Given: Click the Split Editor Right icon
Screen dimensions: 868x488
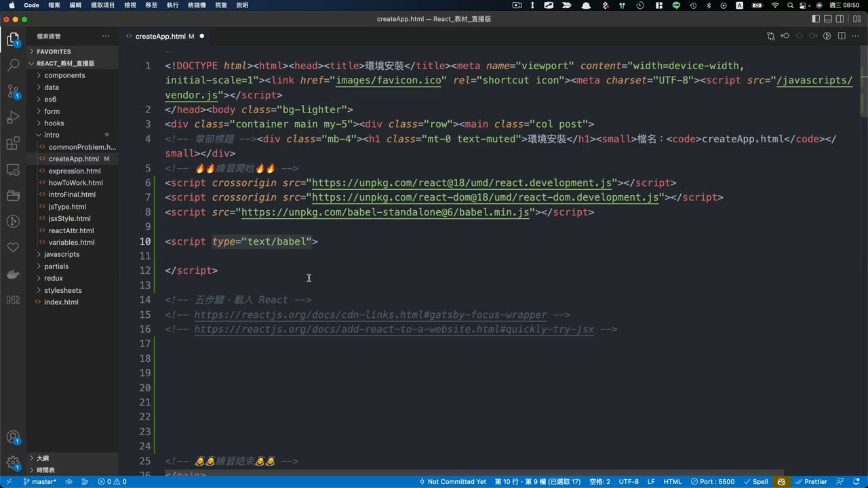Looking at the screenshot, I should (842, 36).
